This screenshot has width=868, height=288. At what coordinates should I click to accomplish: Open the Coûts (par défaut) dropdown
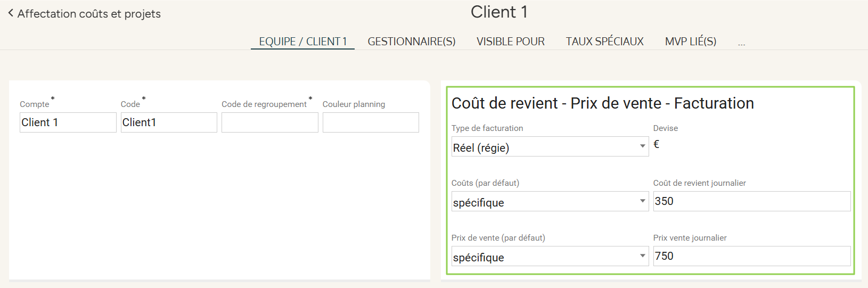click(x=550, y=202)
